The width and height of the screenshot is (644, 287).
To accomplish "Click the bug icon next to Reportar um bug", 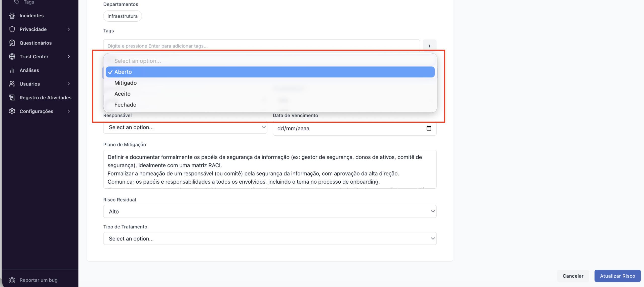I will point(12,280).
